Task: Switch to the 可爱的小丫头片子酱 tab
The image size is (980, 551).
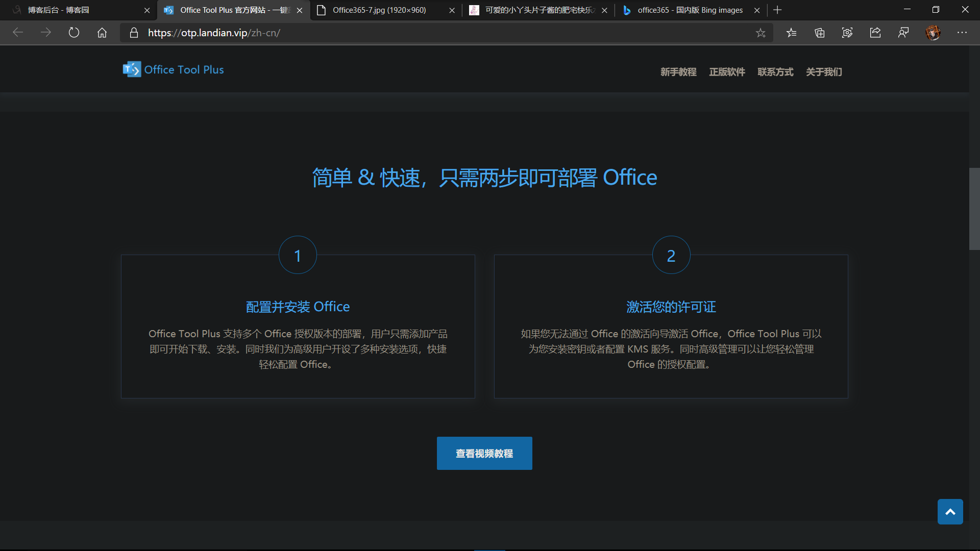Action: [538, 10]
